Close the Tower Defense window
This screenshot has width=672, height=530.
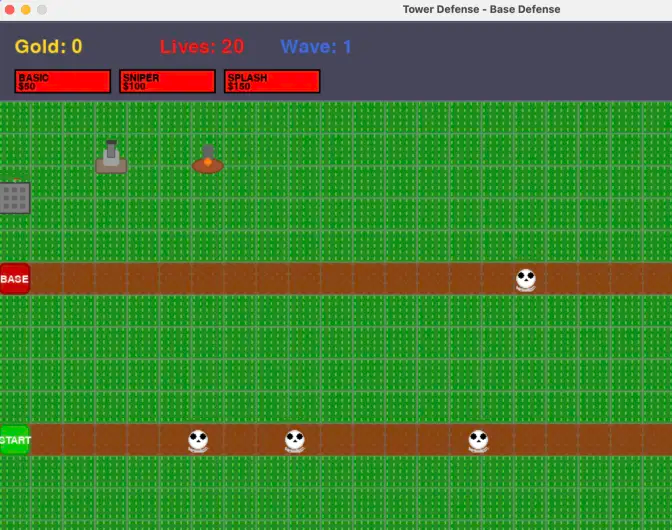(10, 10)
